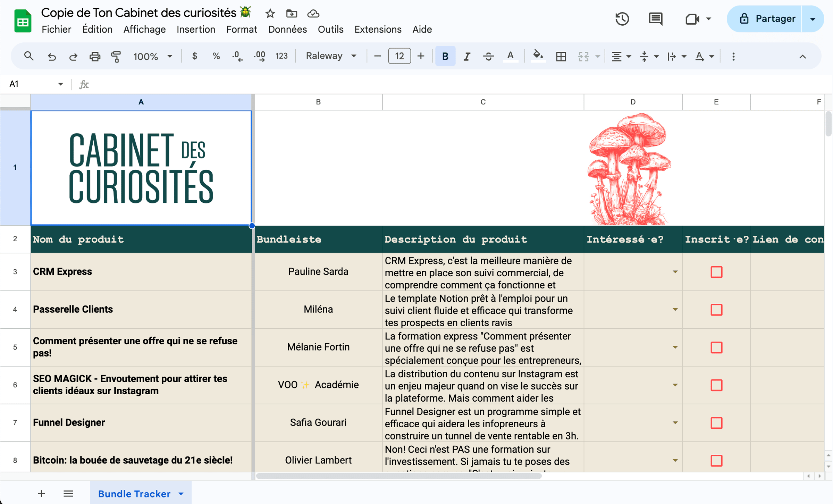This screenshot has height=504, width=833.
Task: Open Intéressé·e dropdown for Passerelle Clients
Action: tap(675, 310)
